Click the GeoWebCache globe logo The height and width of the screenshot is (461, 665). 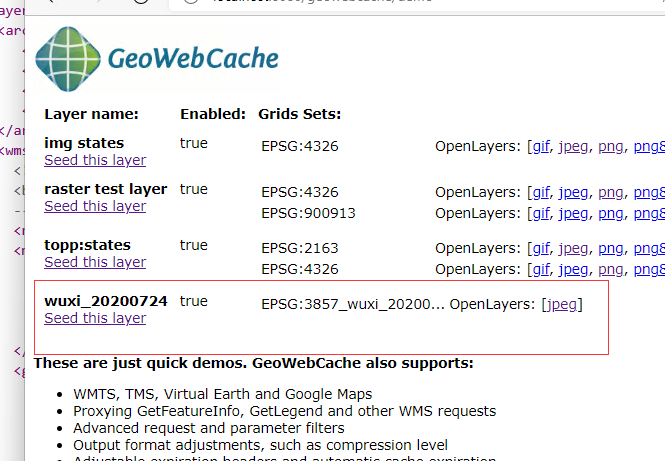click(67, 59)
